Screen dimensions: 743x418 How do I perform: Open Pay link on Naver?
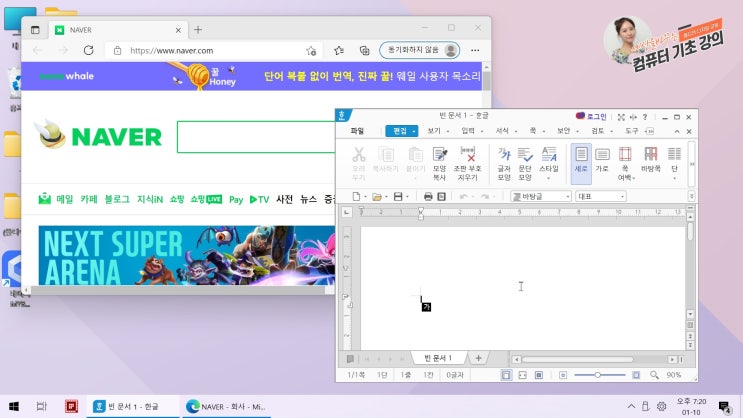pyautogui.click(x=236, y=200)
